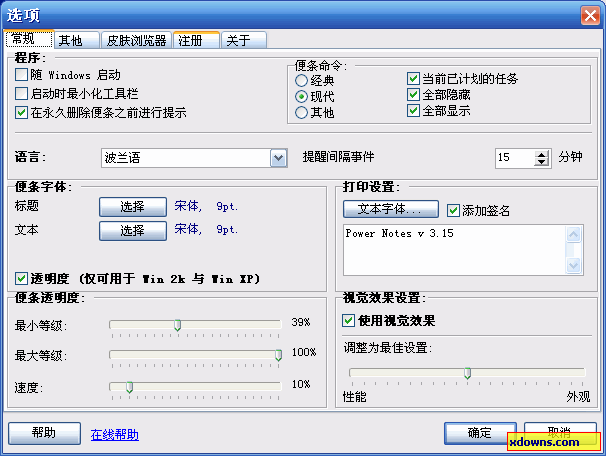Screen dimensions: 606x456
Task: Click scroll down arrow in signature box
Action: [574, 265]
